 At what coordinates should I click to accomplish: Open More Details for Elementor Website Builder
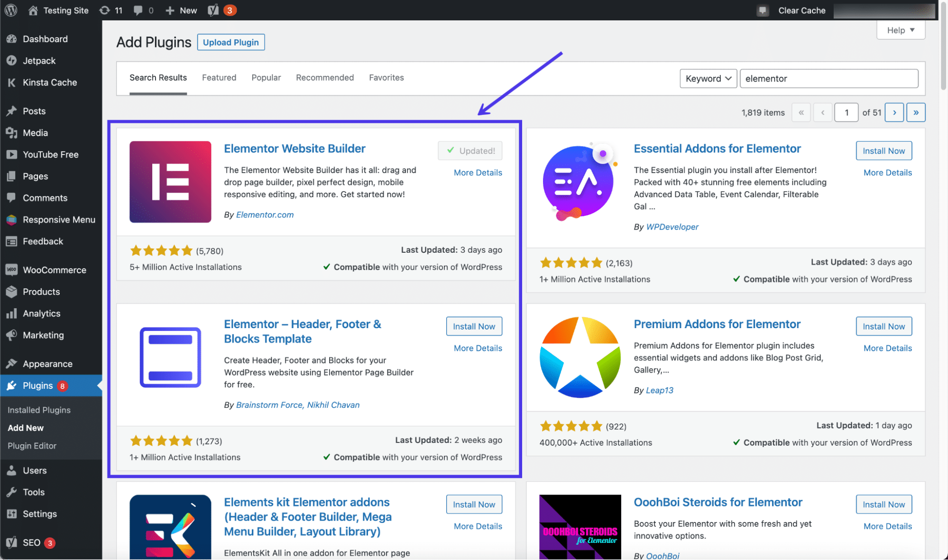click(x=477, y=172)
